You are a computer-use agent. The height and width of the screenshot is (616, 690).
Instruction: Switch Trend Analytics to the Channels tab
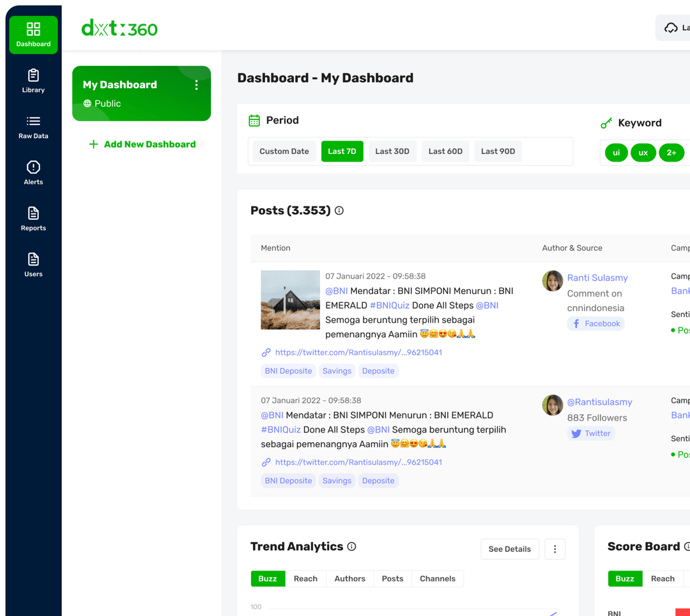[437, 578]
